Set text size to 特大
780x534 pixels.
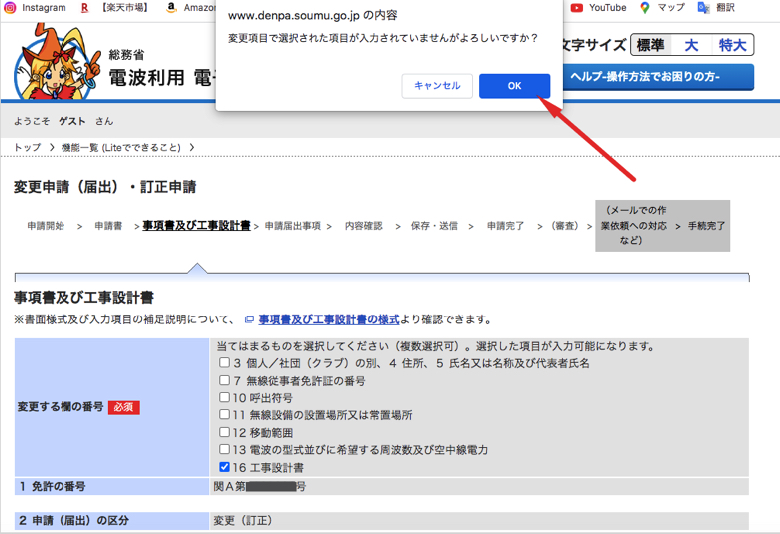click(732, 45)
